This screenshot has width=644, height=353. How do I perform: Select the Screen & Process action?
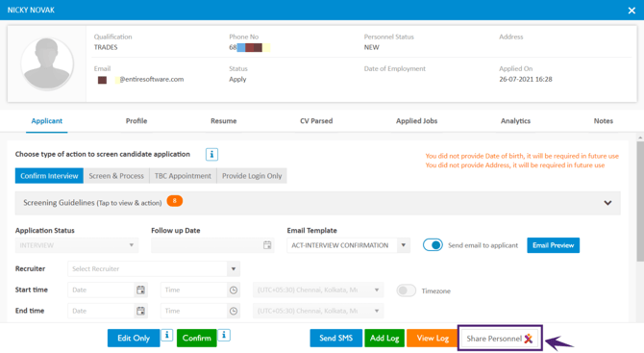[x=116, y=176]
